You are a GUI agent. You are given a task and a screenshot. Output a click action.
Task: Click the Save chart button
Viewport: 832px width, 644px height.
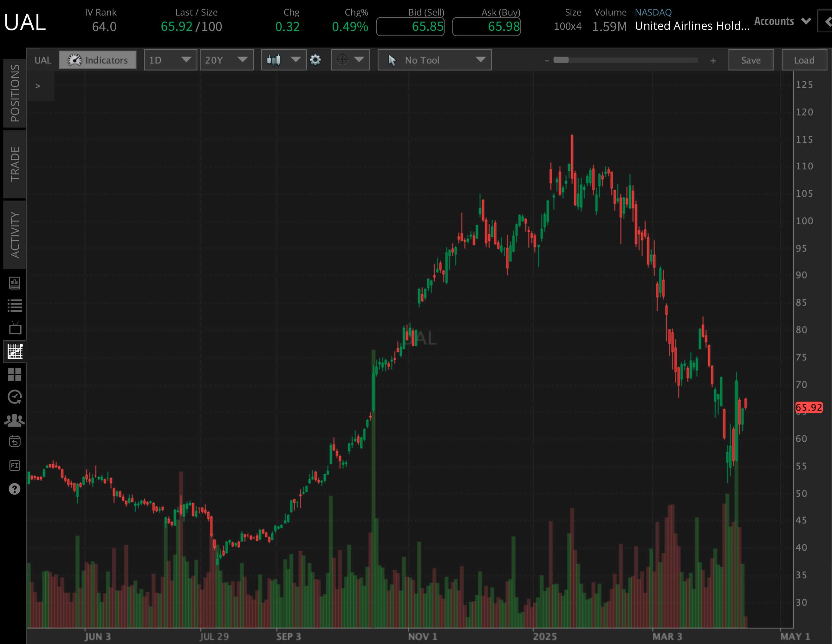[x=751, y=60]
